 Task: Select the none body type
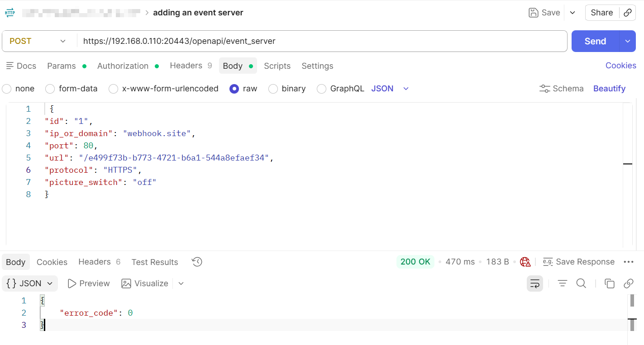click(x=7, y=89)
